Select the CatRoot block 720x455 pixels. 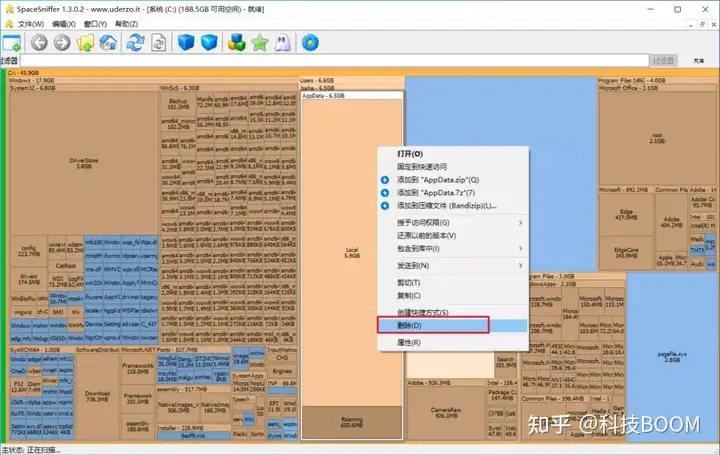click(66, 266)
